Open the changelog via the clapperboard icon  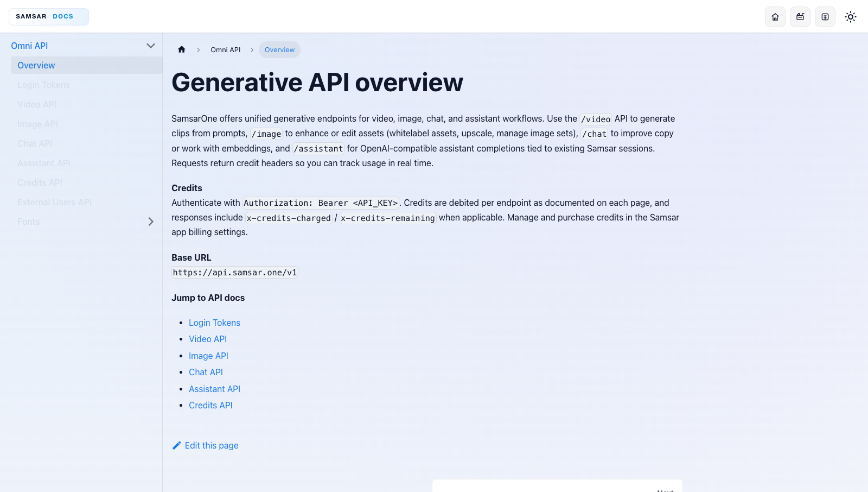(x=800, y=16)
